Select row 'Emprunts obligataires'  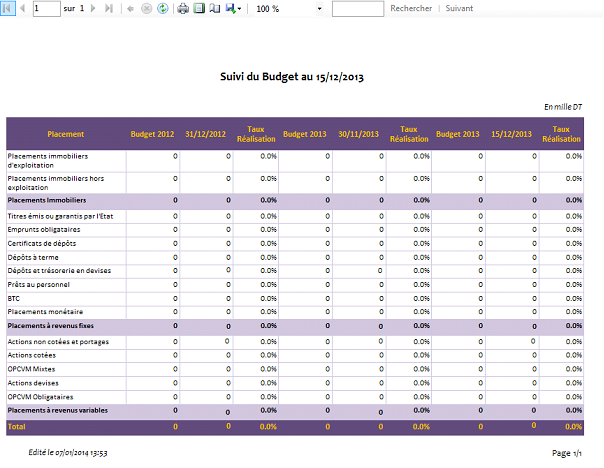(x=295, y=230)
